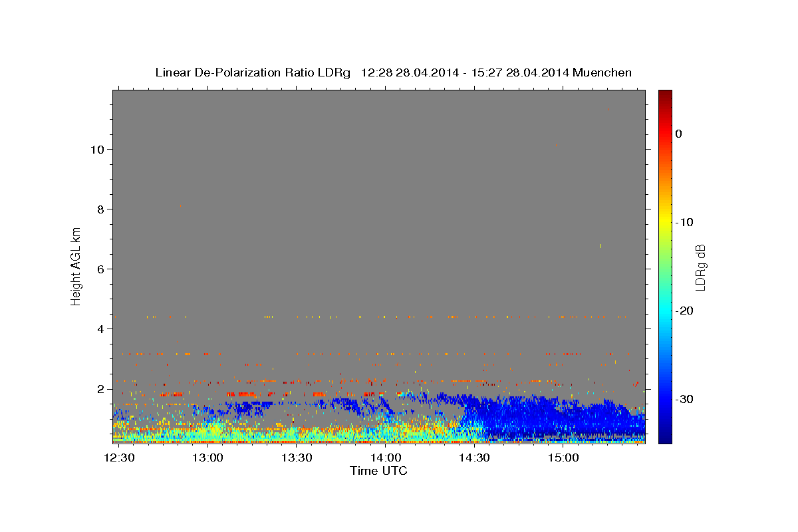The image size is (798, 532).
Task: Click the 12:30 time tick label
Action: (120, 458)
